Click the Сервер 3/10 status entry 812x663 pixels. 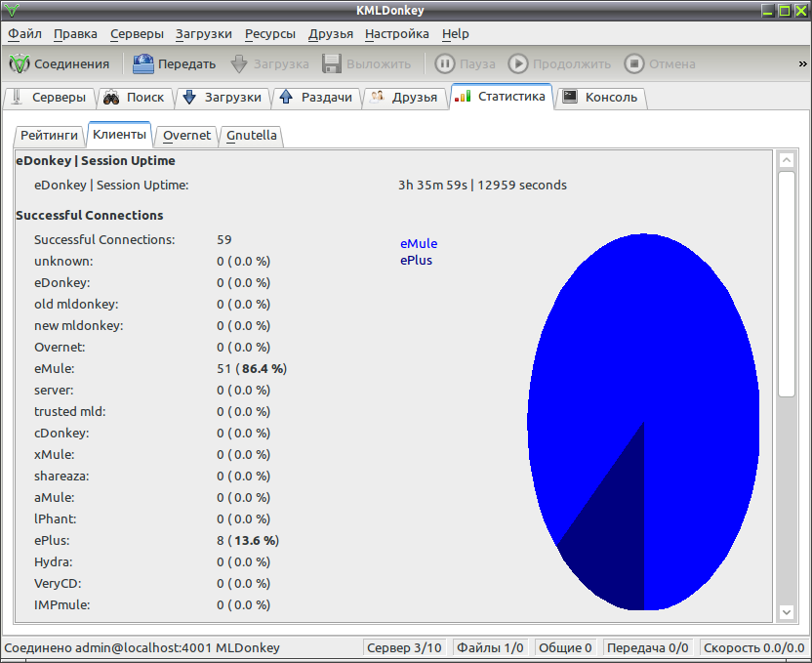pos(404,648)
